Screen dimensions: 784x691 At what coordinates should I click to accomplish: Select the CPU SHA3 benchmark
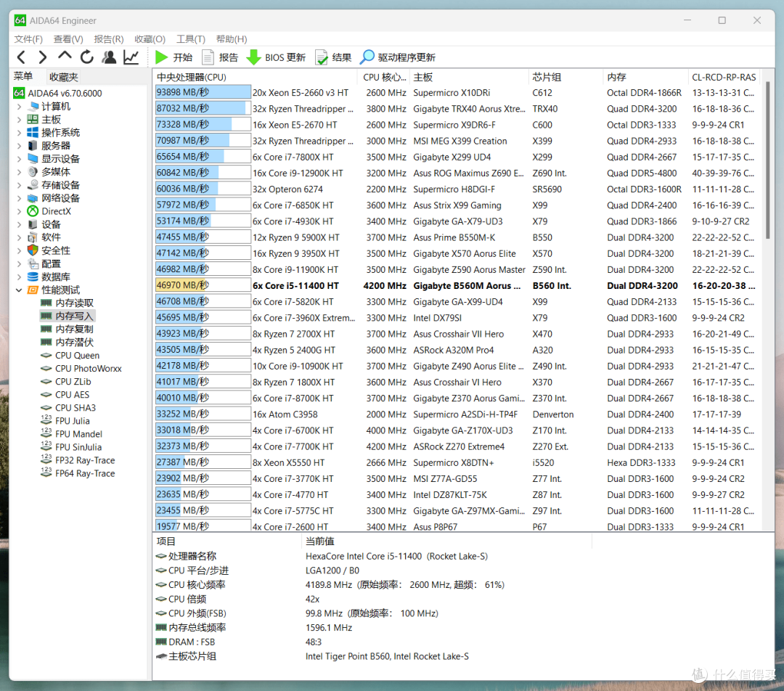(x=68, y=408)
